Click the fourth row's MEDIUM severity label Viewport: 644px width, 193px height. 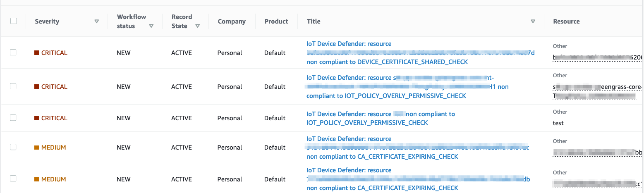(x=50, y=148)
